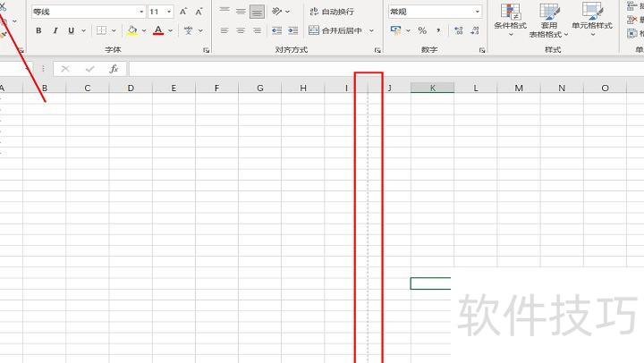
Task: Apply yellow fill color
Action: coord(132,30)
